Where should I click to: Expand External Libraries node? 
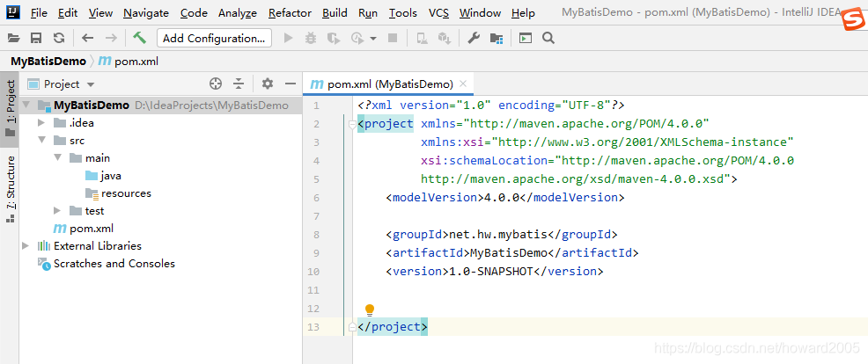pyautogui.click(x=26, y=245)
